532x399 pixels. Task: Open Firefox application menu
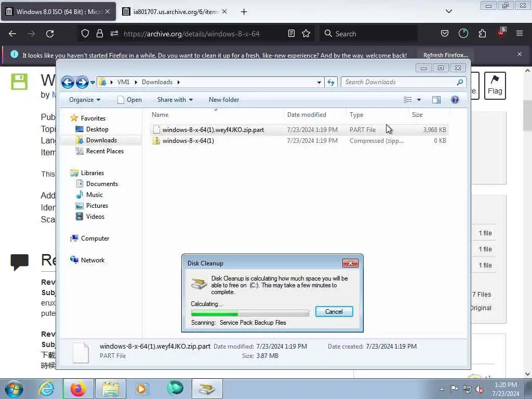[519, 33]
